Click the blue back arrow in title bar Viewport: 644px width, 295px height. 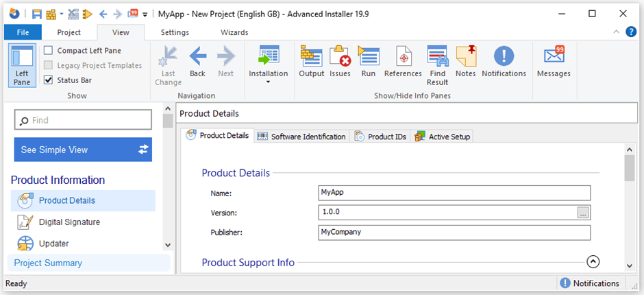[103, 14]
